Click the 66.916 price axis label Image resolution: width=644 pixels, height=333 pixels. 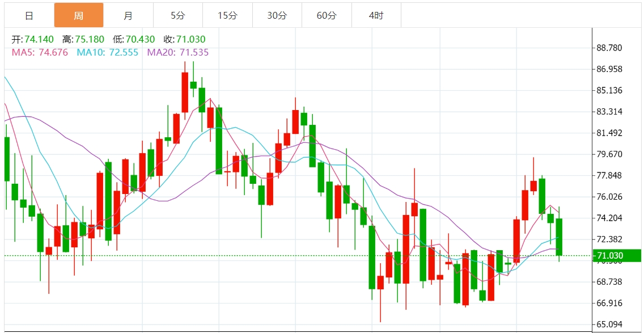pos(609,304)
